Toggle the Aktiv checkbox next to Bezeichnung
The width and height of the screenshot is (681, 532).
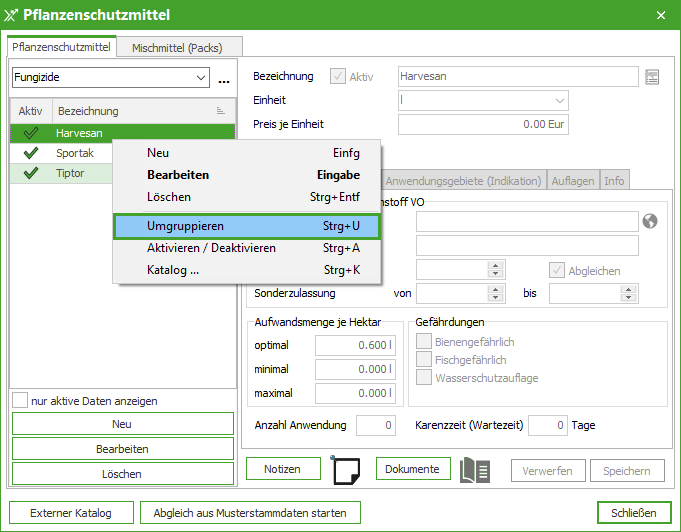pyautogui.click(x=338, y=76)
